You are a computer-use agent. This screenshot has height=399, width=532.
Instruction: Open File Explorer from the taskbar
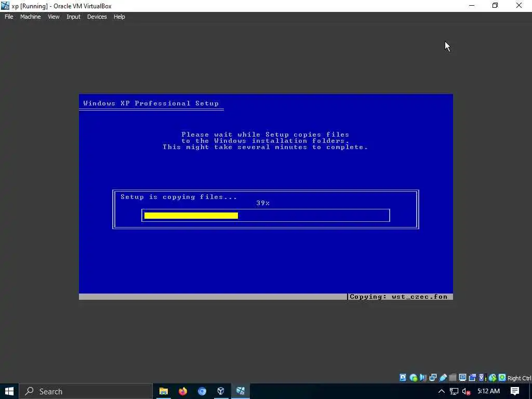(164, 391)
